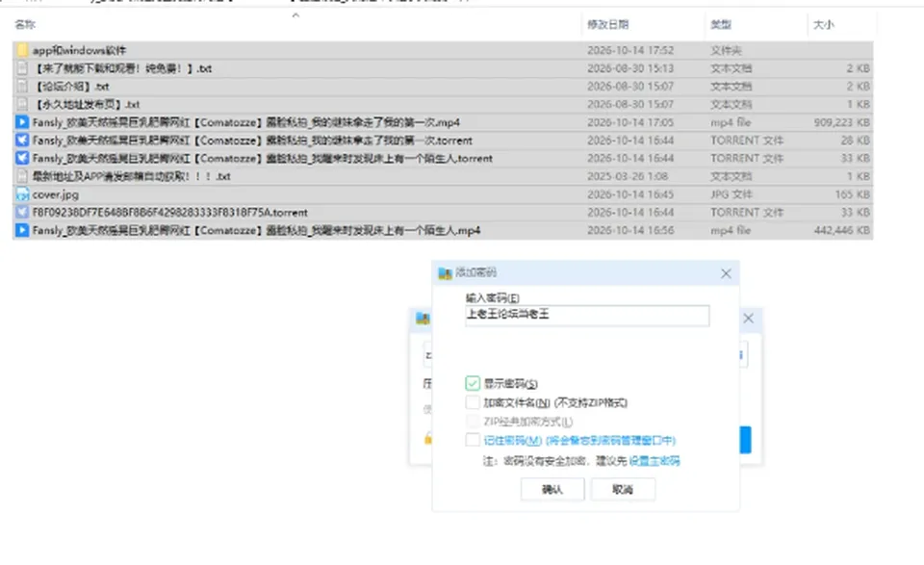
Task: Tick the 记住密码(M) checkbox
Action: click(x=473, y=440)
